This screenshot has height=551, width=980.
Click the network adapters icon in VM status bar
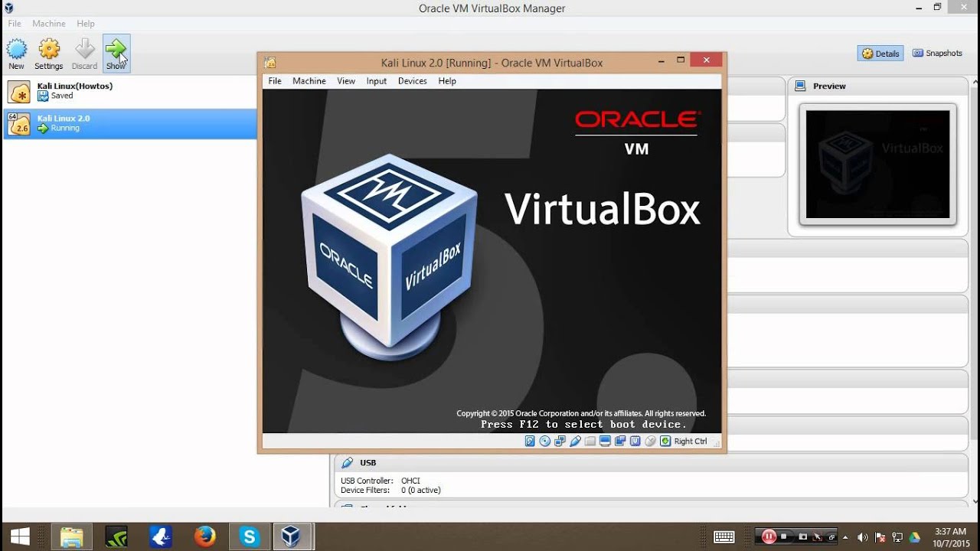[x=560, y=441]
